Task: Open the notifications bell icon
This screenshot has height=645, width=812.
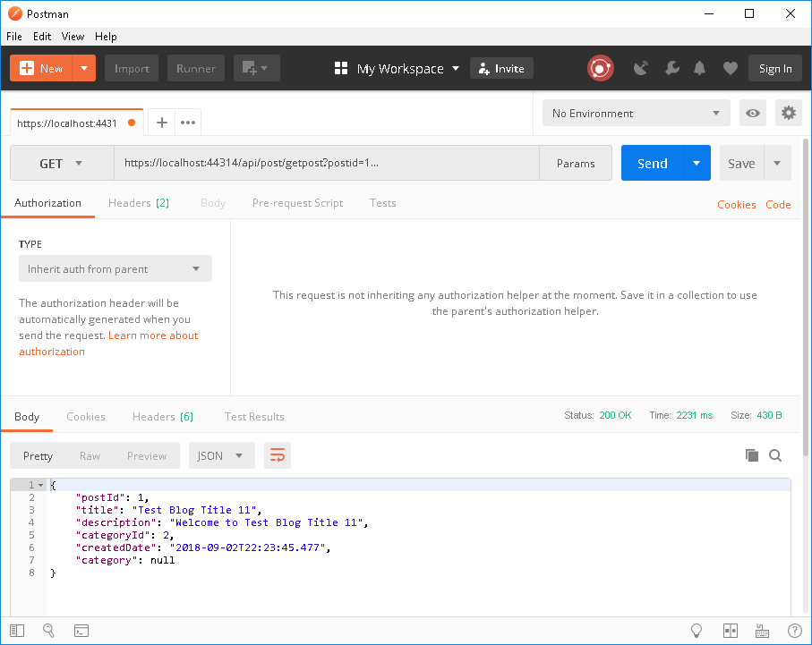Action: click(699, 68)
